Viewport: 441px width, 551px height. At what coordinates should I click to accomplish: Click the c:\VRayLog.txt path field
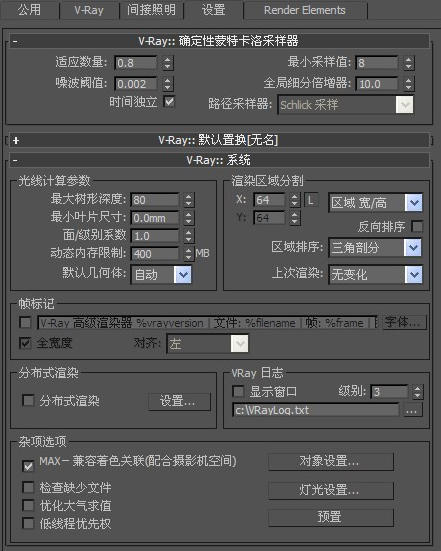316,410
